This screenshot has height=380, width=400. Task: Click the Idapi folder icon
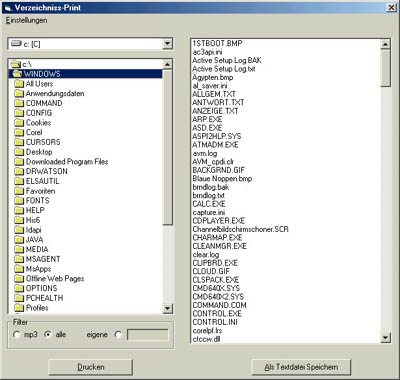pos(19,230)
